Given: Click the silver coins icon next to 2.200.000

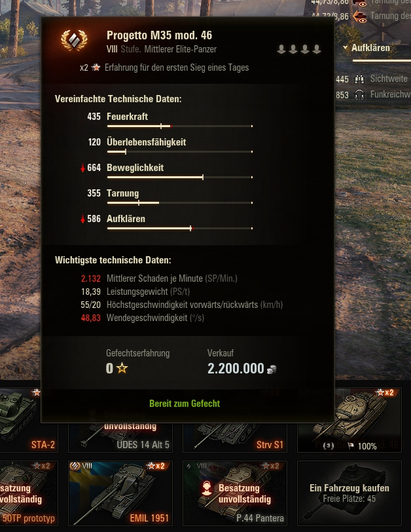Looking at the screenshot, I should pos(272,369).
